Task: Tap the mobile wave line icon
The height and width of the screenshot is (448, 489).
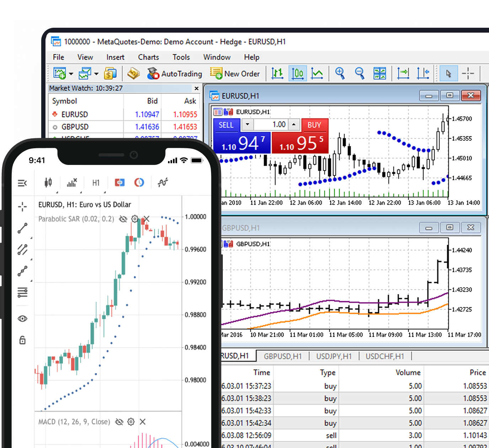Action: point(163,183)
